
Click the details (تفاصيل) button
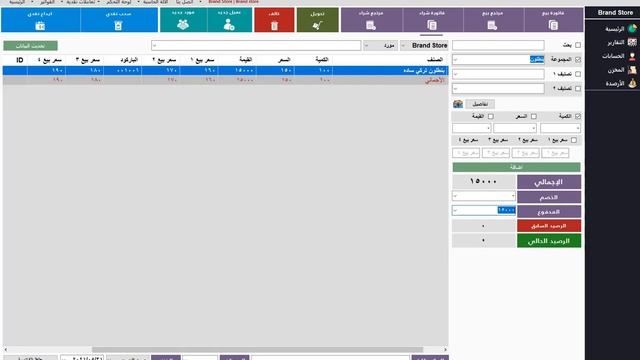tap(480, 104)
